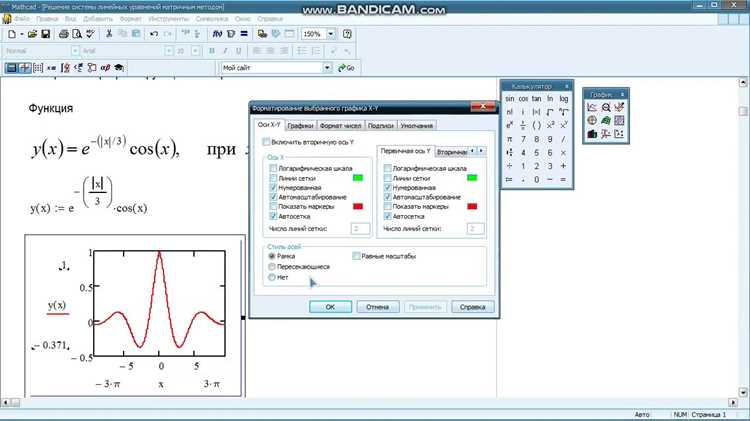Run the spell check toolbar icon
750x421 pixels.
(x=90, y=34)
